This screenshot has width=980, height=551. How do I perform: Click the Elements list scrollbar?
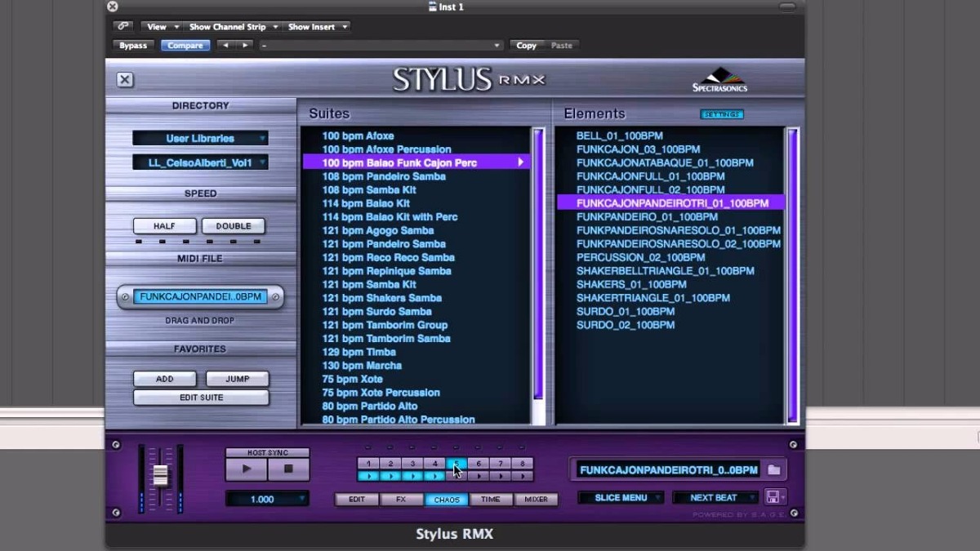(x=792, y=274)
